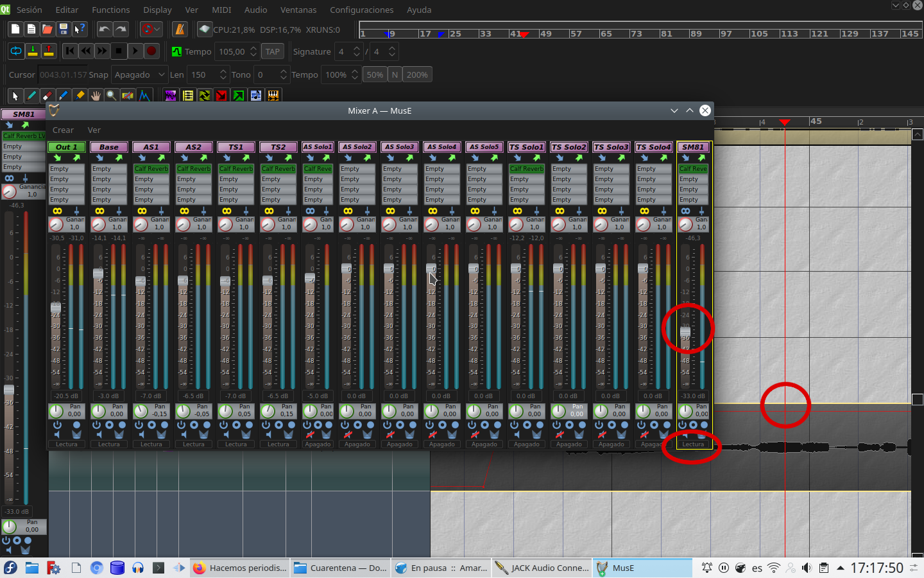Open the automation mode dropdown on SM81 strip

[x=692, y=444]
